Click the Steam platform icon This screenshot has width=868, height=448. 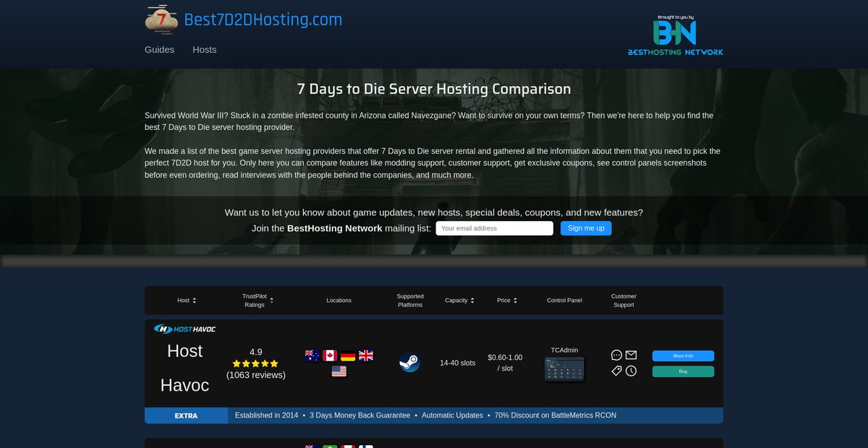tap(410, 363)
